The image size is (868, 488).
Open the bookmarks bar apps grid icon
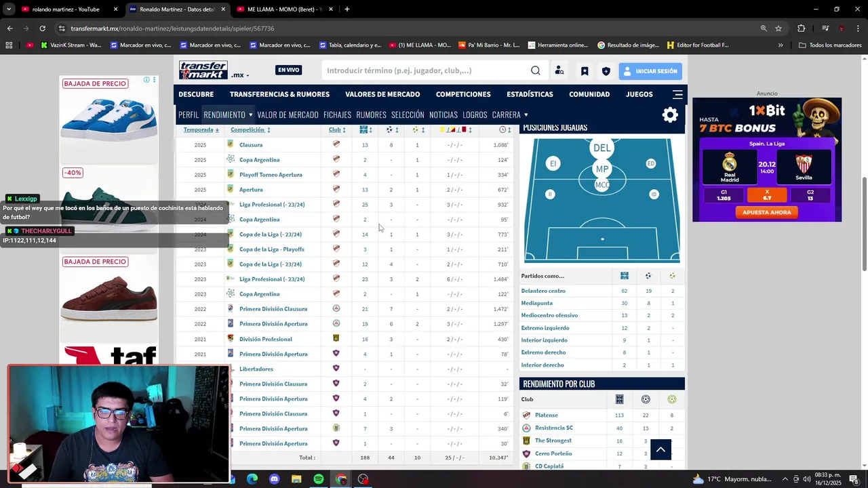click(x=9, y=45)
